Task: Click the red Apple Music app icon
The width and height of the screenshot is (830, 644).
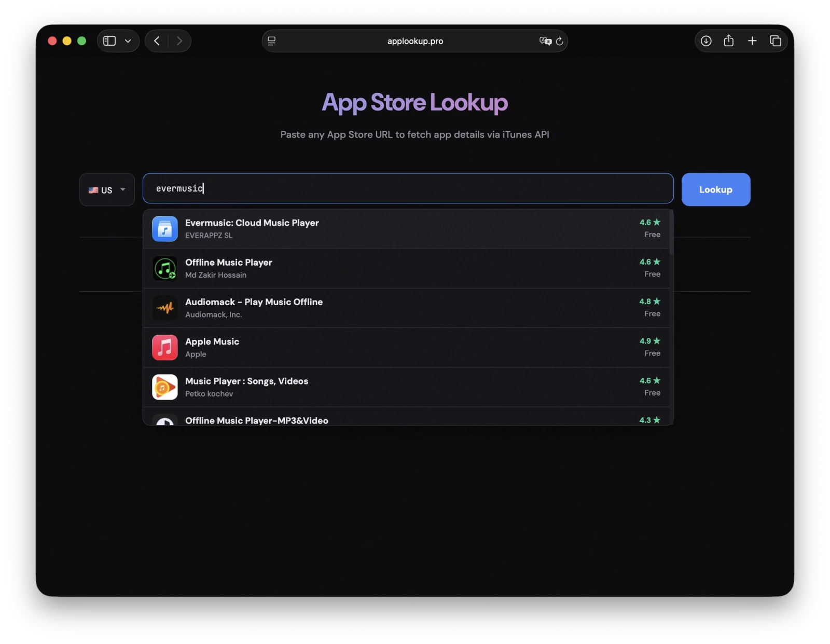Action: click(x=165, y=348)
